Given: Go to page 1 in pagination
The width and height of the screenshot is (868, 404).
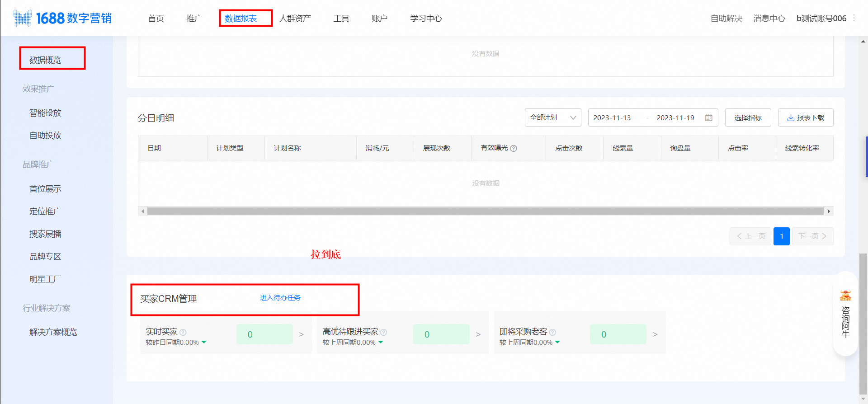Looking at the screenshot, I should [x=781, y=236].
